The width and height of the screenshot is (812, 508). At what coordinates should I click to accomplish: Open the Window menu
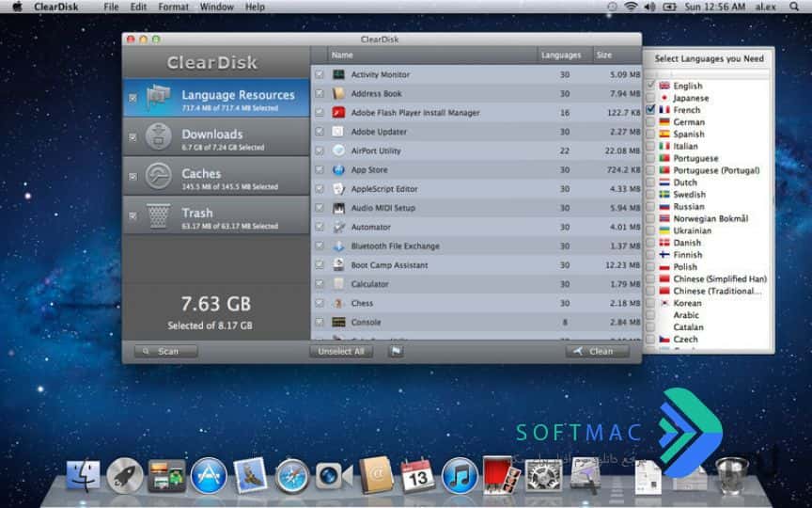click(216, 7)
